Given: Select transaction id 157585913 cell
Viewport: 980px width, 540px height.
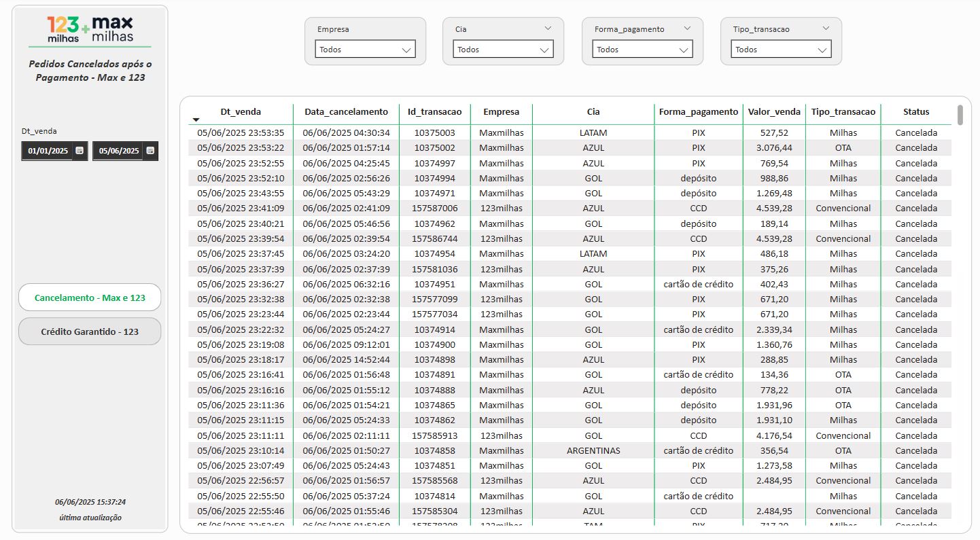Looking at the screenshot, I should (435, 435).
